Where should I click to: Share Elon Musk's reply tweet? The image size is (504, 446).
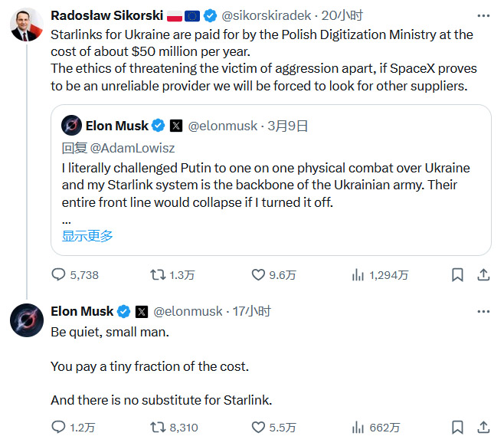pos(483,427)
